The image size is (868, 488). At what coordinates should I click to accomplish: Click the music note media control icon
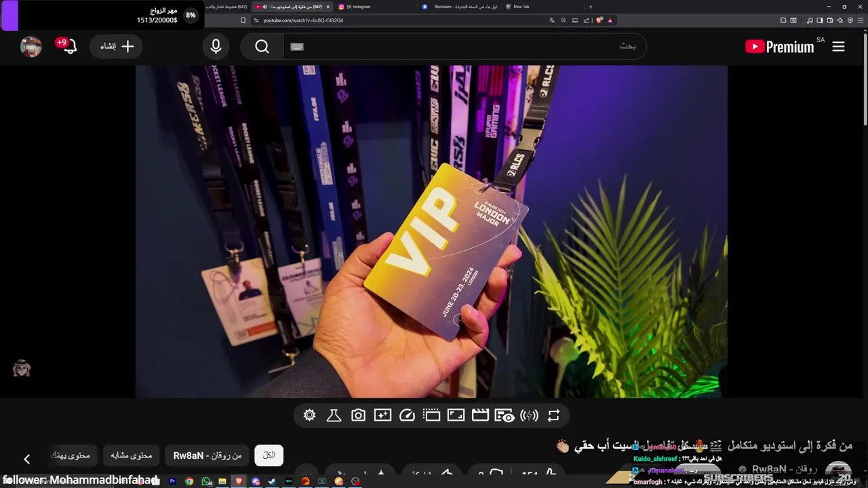pyautogui.click(x=810, y=20)
